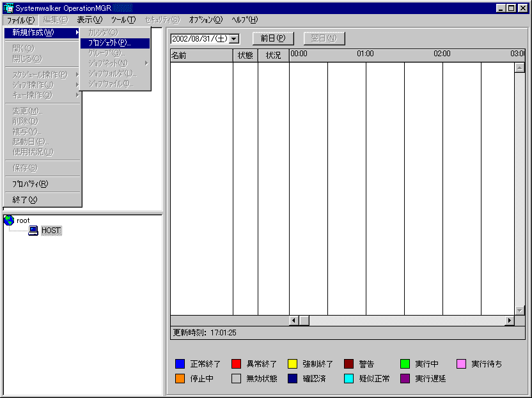
Task: Click the navy 確認済 legend swatch
Action: coord(292,378)
